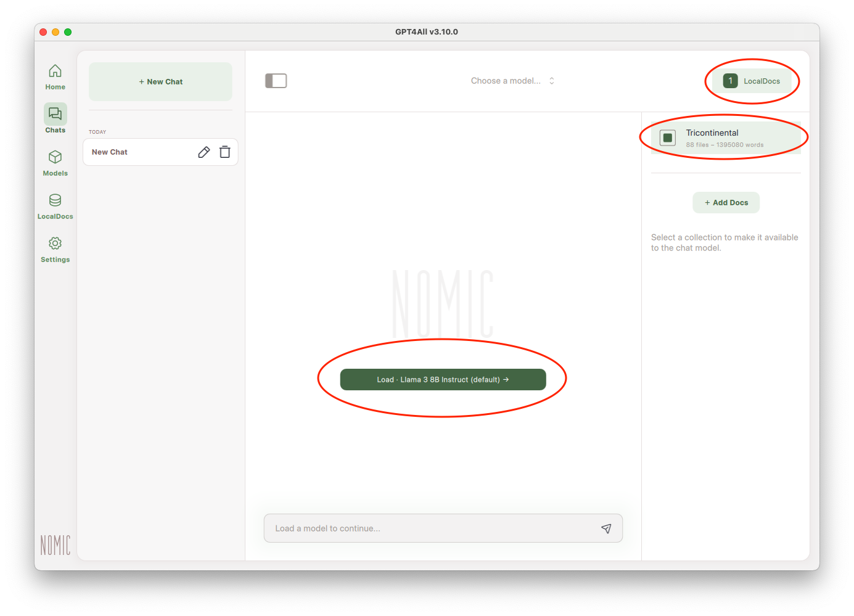
Task: Click the Tricontinental collection name
Action: click(x=712, y=133)
